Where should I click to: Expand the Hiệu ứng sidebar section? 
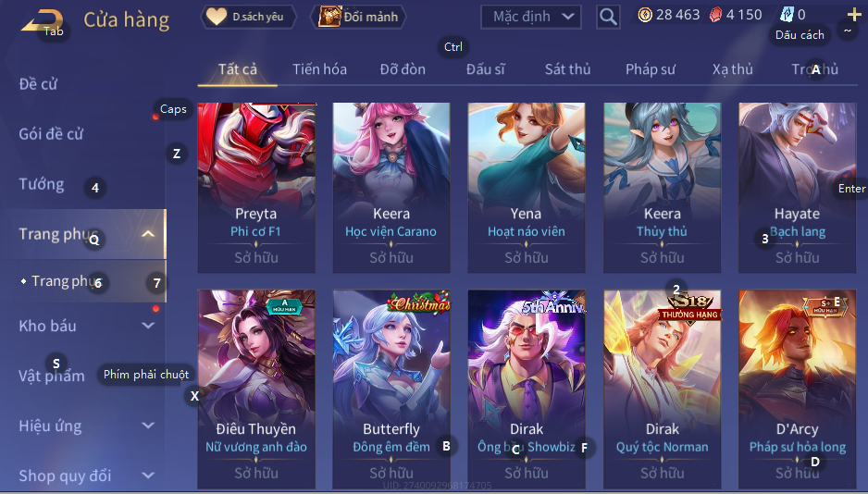point(148,426)
